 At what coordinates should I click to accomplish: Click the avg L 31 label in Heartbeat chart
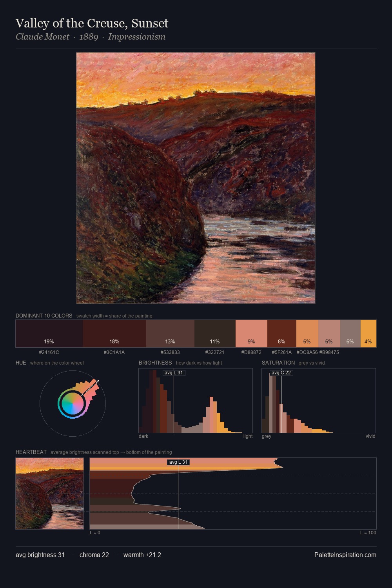click(x=178, y=462)
